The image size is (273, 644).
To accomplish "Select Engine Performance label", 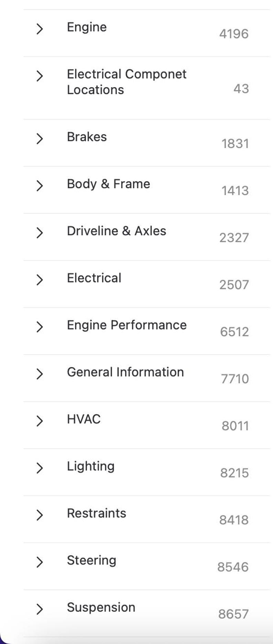I will [127, 325].
